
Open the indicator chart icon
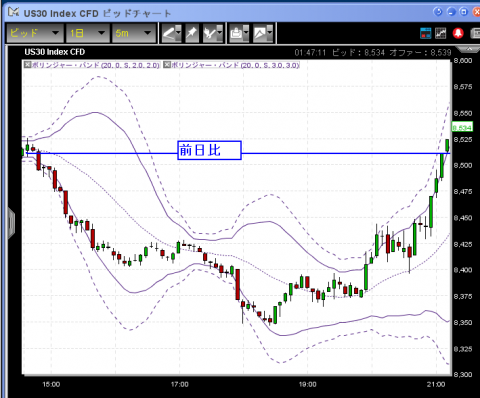260,33
